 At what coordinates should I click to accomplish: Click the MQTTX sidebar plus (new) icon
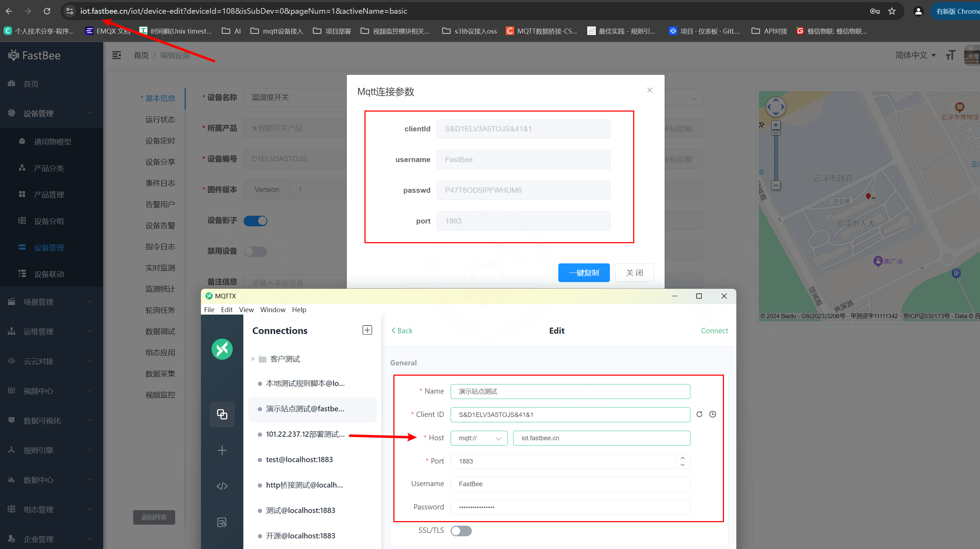pyautogui.click(x=222, y=450)
